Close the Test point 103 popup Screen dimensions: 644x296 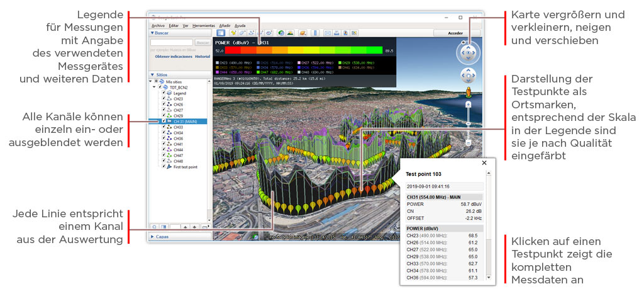484,162
